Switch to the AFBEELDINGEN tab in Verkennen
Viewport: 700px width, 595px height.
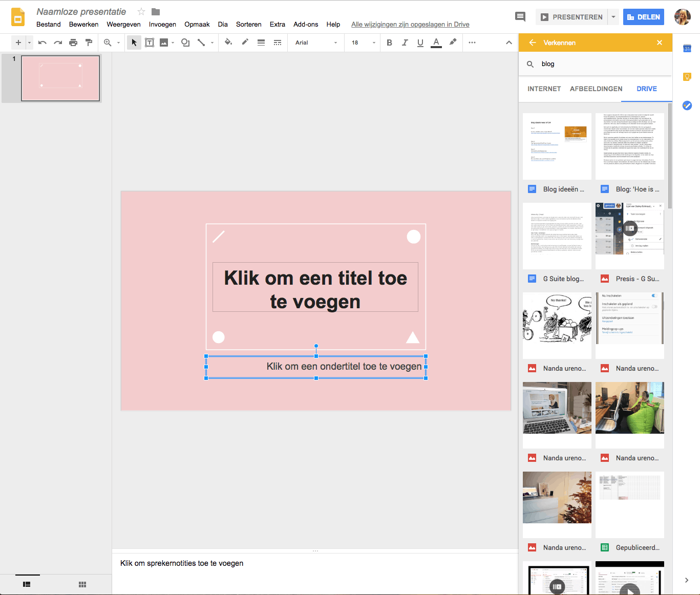pos(596,89)
